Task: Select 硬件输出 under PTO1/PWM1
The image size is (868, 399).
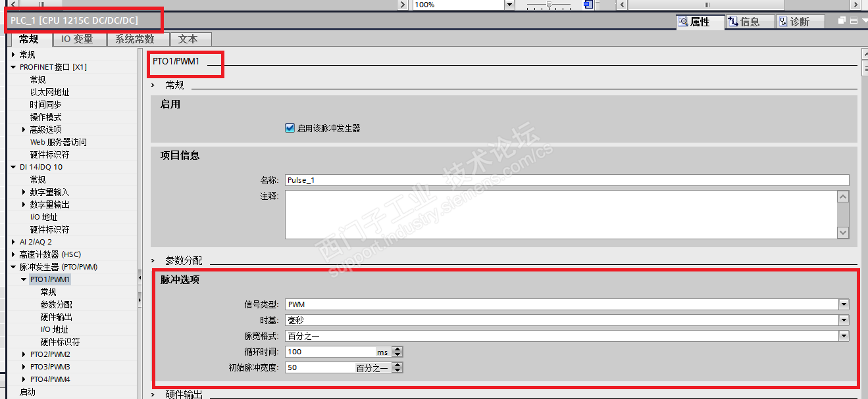Action: 56,317
